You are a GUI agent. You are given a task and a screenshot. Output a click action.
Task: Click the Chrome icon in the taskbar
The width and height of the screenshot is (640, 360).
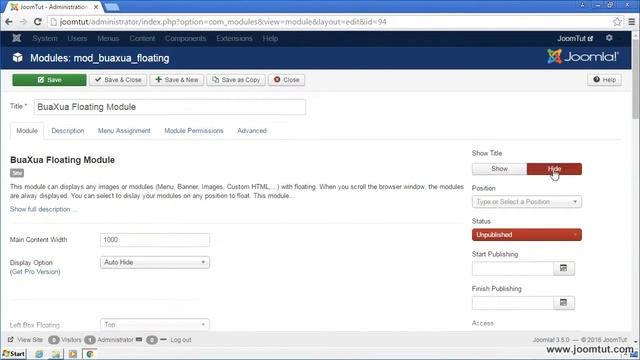click(90, 354)
